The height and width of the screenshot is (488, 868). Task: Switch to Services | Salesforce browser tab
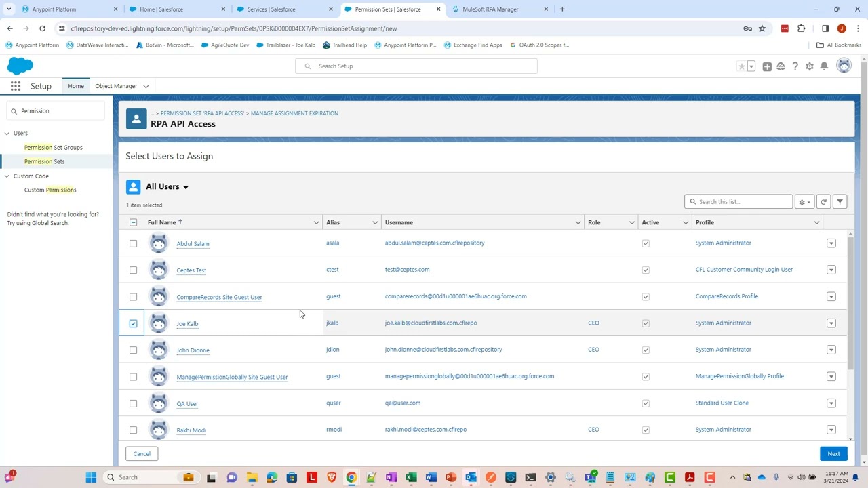pos(283,9)
